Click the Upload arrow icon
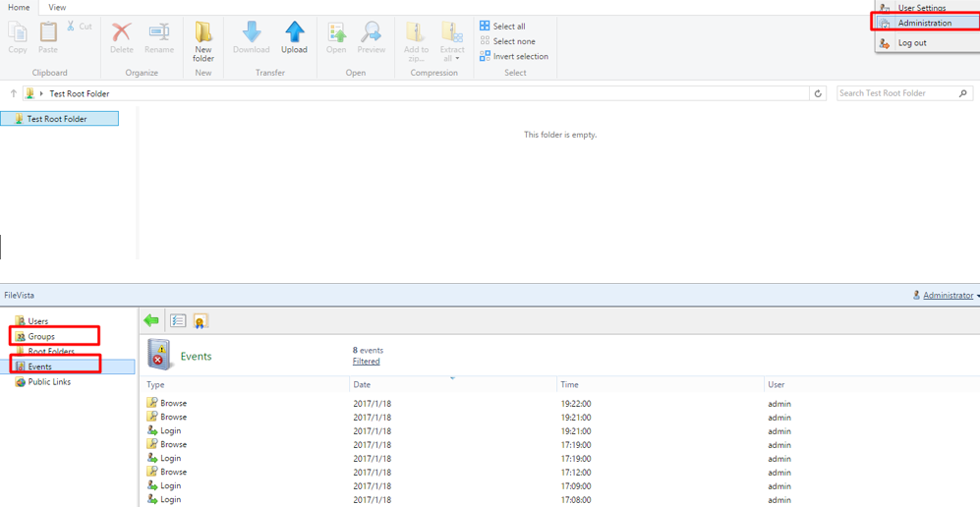Image resolution: width=980 pixels, height=507 pixels. [294, 31]
